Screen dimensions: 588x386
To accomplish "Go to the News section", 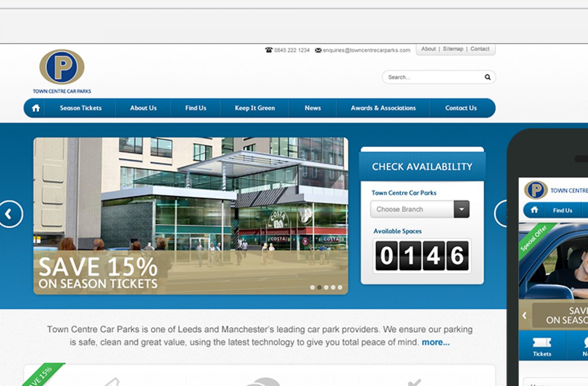I will point(313,108).
